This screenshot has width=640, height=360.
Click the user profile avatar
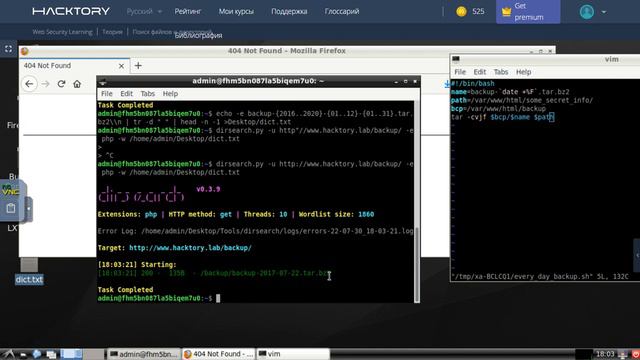tap(587, 11)
